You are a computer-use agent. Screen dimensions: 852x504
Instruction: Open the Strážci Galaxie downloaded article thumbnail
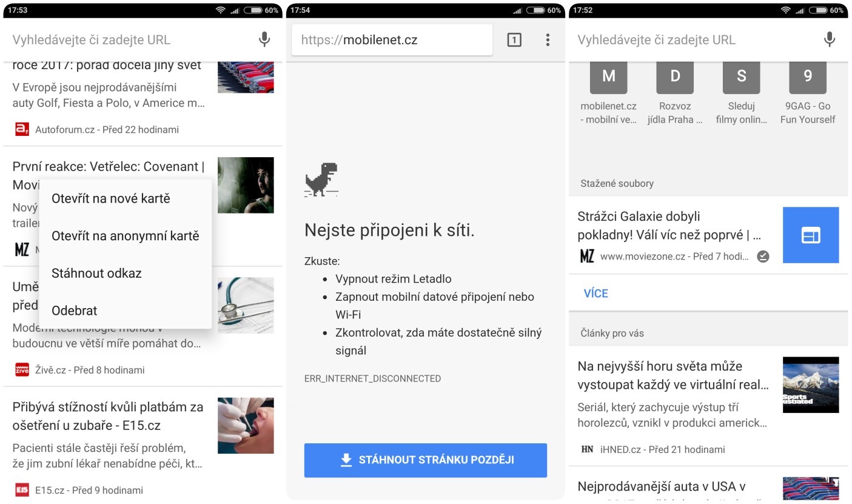[811, 235]
